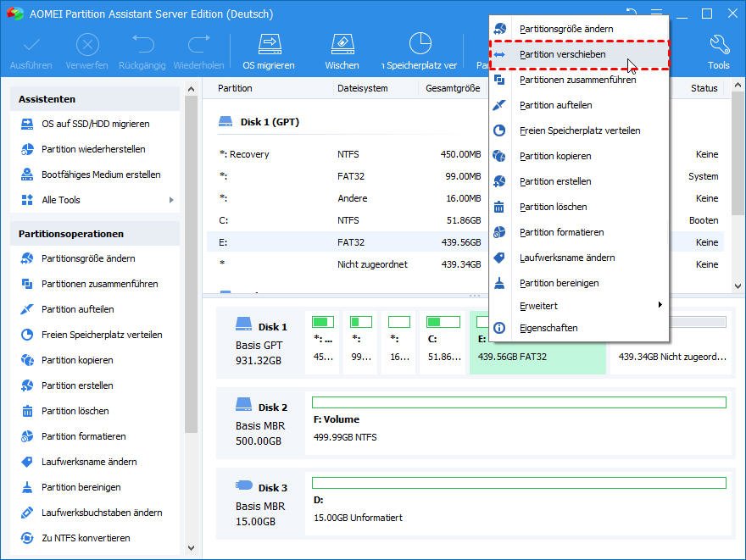Click the Dateisystem column header

coord(363,88)
